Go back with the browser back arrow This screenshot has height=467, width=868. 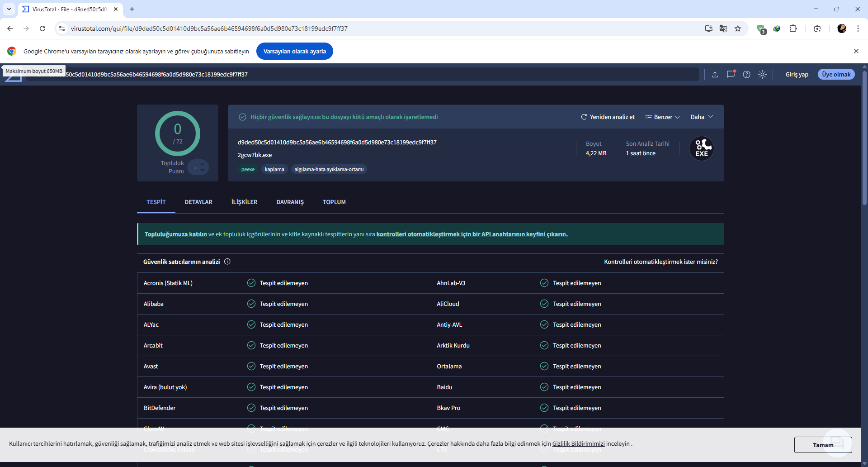click(10, 29)
